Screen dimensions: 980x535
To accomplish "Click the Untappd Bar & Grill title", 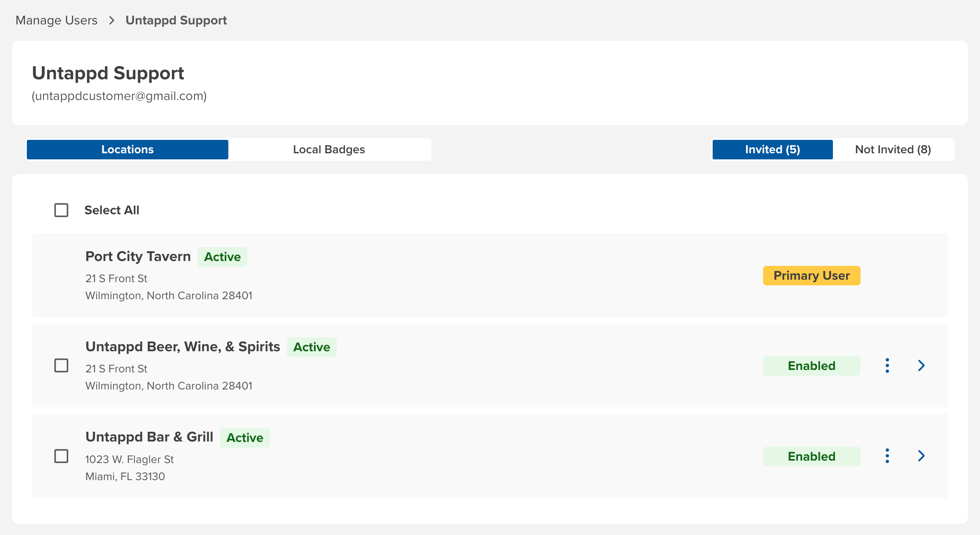I will point(149,437).
